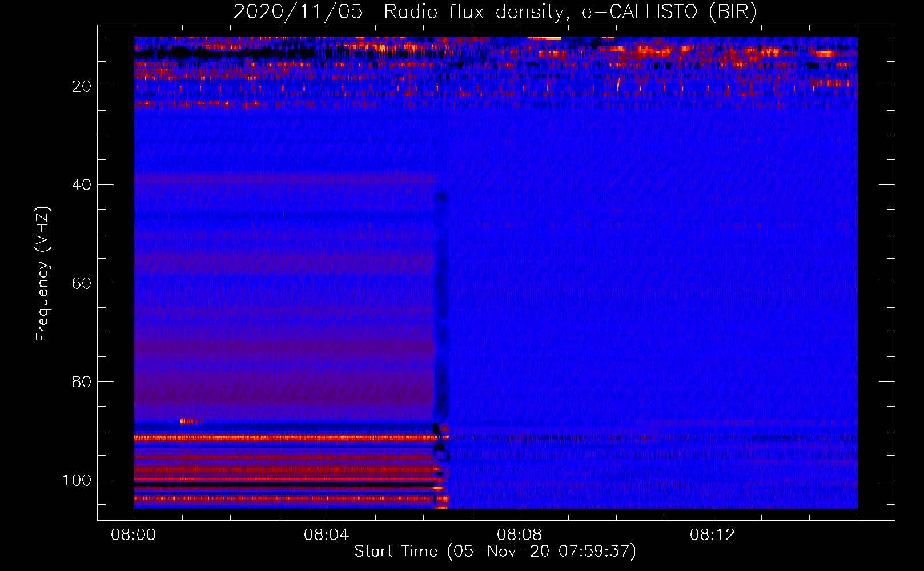Click the '08:12' time tick label
924x571 pixels.
pyautogui.click(x=713, y=535)
